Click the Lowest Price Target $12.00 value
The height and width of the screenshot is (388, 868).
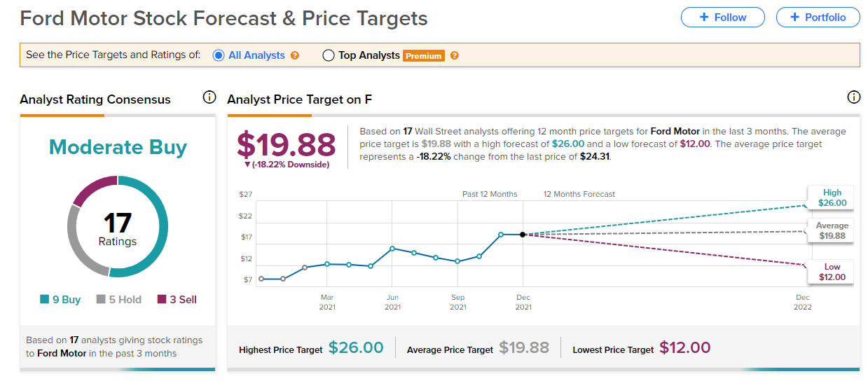684,348
